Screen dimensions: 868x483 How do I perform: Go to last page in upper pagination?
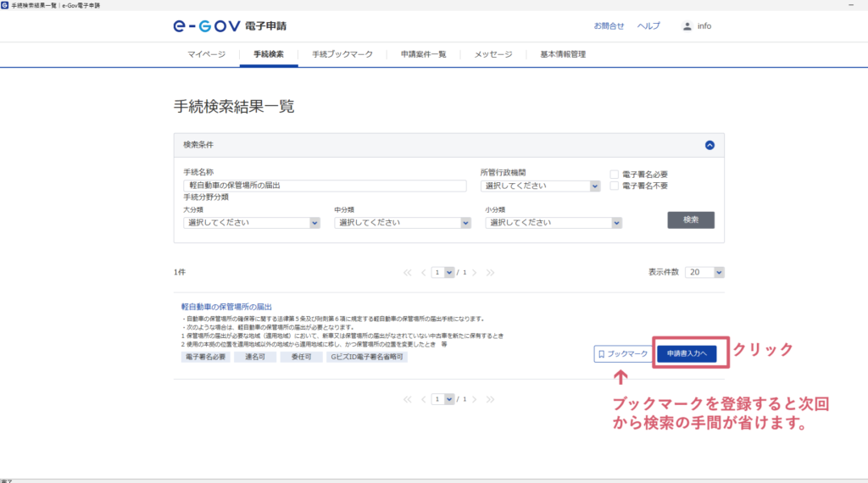click(x=490, y=273)
